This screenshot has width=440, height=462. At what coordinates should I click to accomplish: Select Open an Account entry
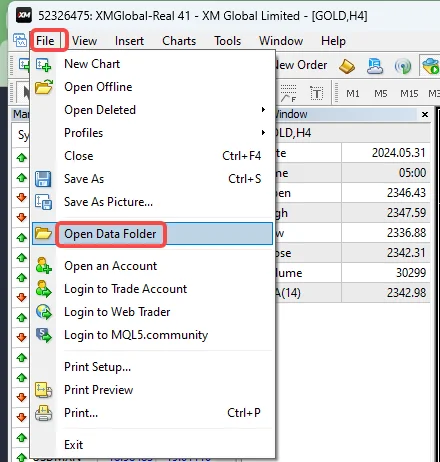[x=152, y=266]
